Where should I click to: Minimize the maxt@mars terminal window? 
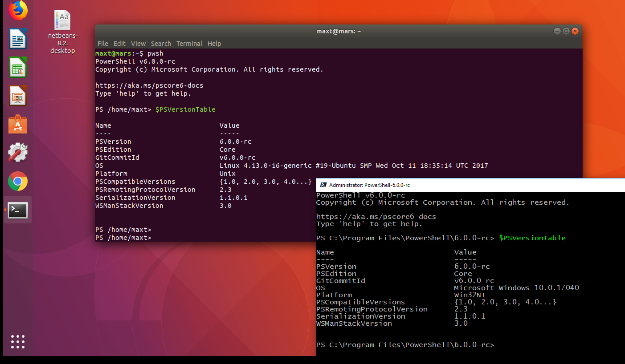click(x=557, y=31)
